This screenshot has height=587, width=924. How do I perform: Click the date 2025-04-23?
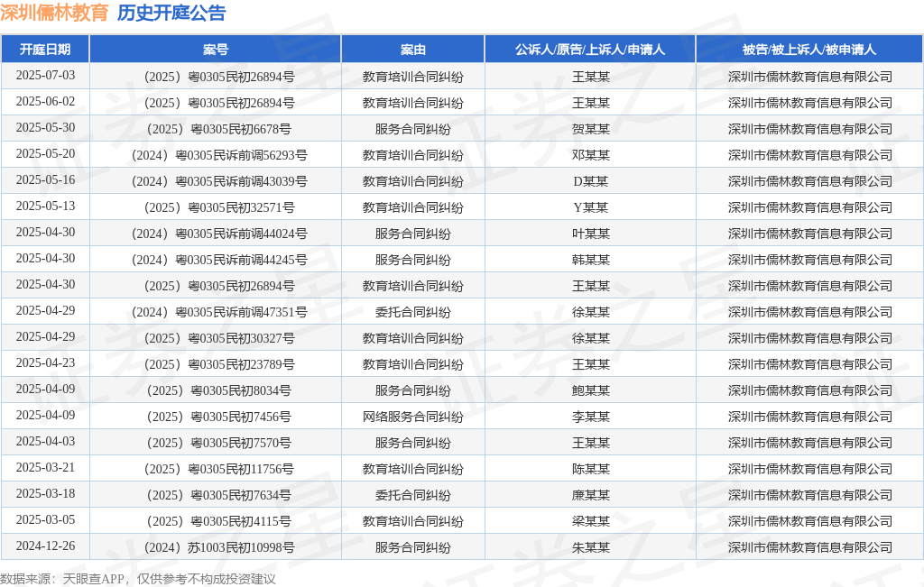pos(45,362)
